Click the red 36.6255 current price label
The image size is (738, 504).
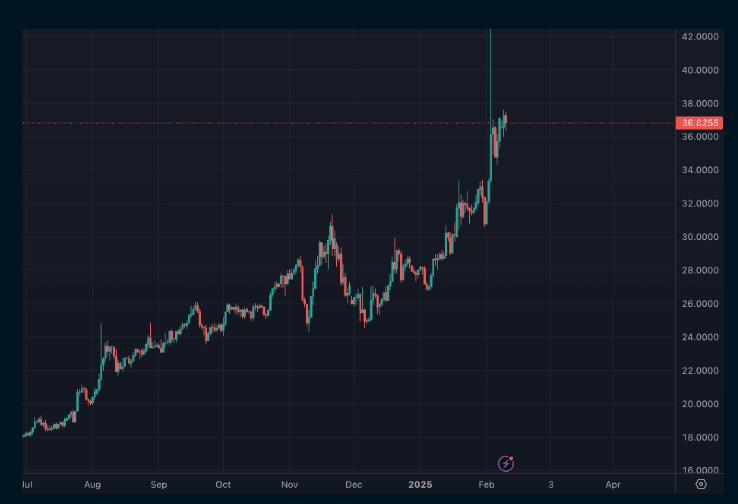700,123
